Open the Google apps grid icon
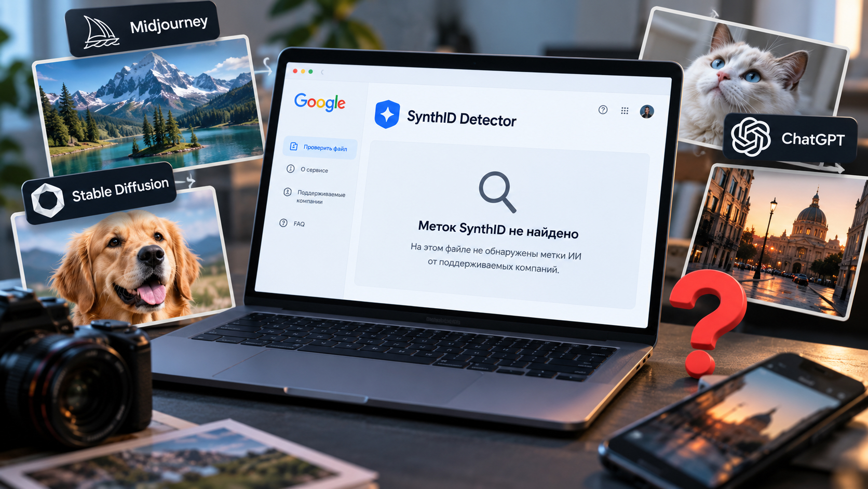 (625, 111)
